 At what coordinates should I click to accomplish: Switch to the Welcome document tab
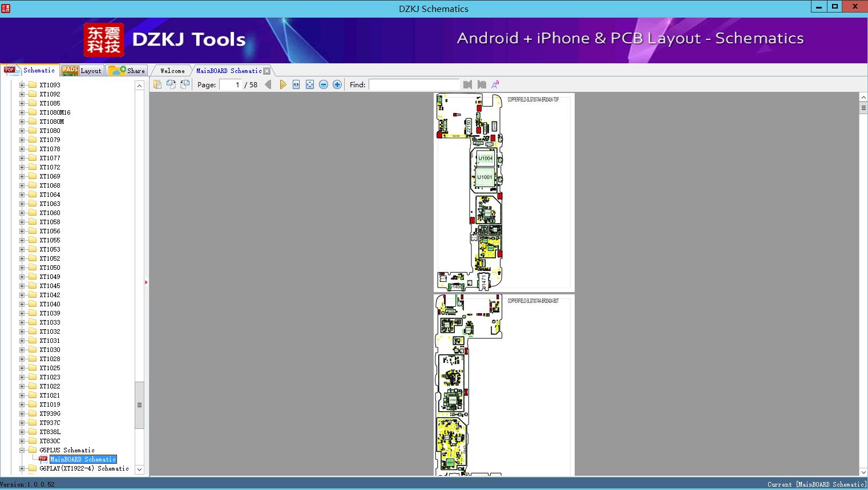pyautogui.click(x=172, y=71)
